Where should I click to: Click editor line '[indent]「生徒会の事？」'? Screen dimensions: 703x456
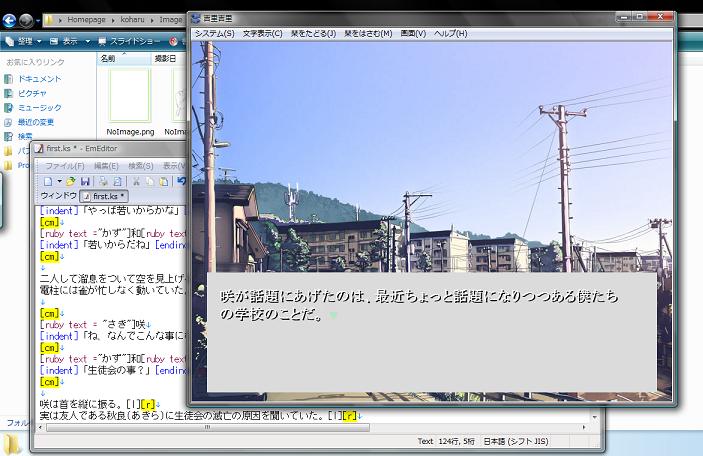pos(113,370)
